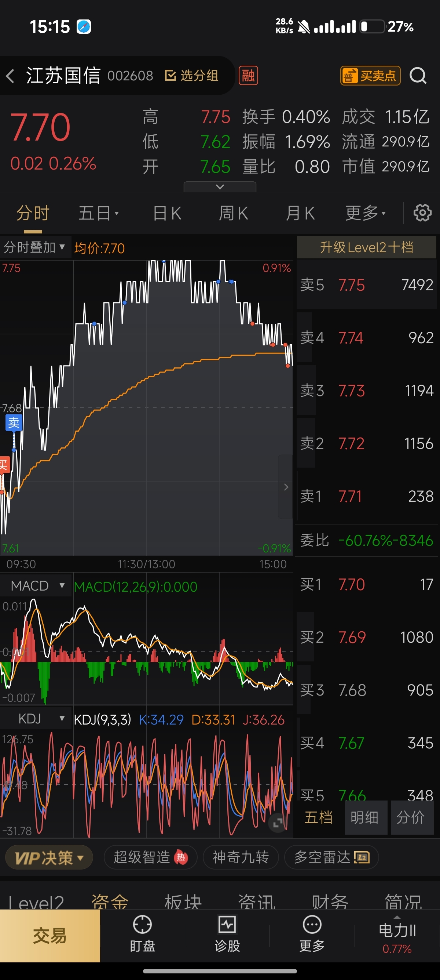Select 买1 row at price 7.70
The width and height of the screenshot is (440, 980).
point(366,584)
